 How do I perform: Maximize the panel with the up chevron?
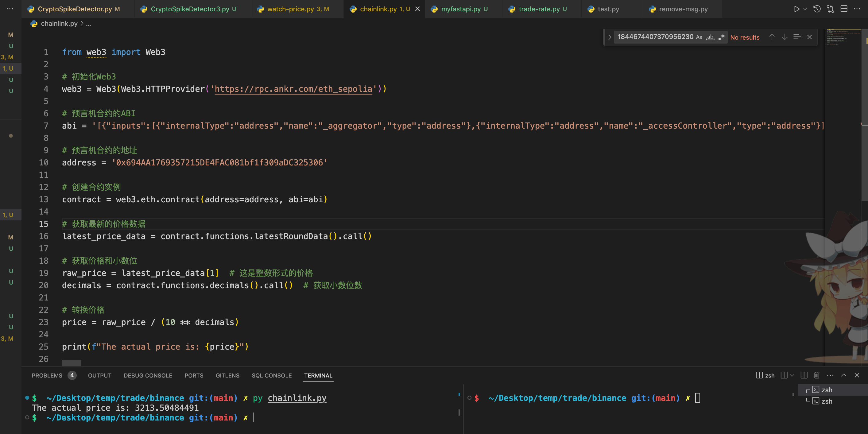click(x=844, y=375)
